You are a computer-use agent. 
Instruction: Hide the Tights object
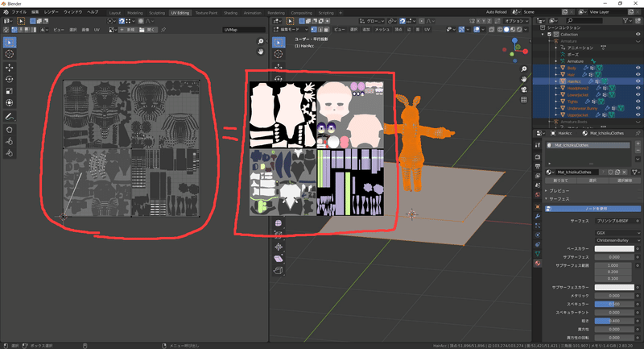(x=638, y=102)
